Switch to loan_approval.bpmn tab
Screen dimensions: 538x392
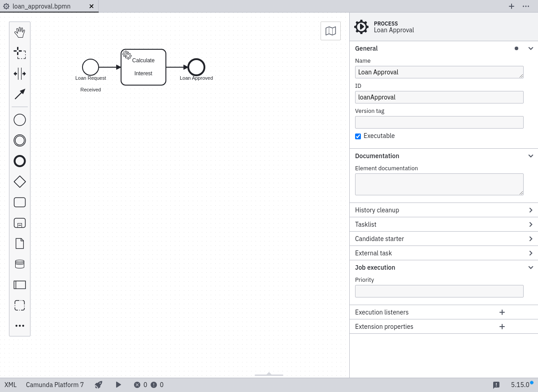point(41,6)
